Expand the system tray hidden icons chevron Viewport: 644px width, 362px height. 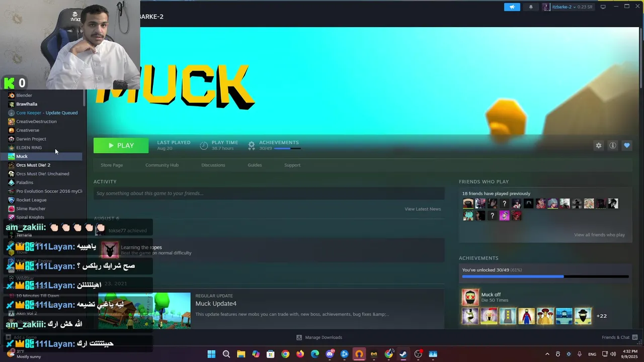[x=547, y=354]
